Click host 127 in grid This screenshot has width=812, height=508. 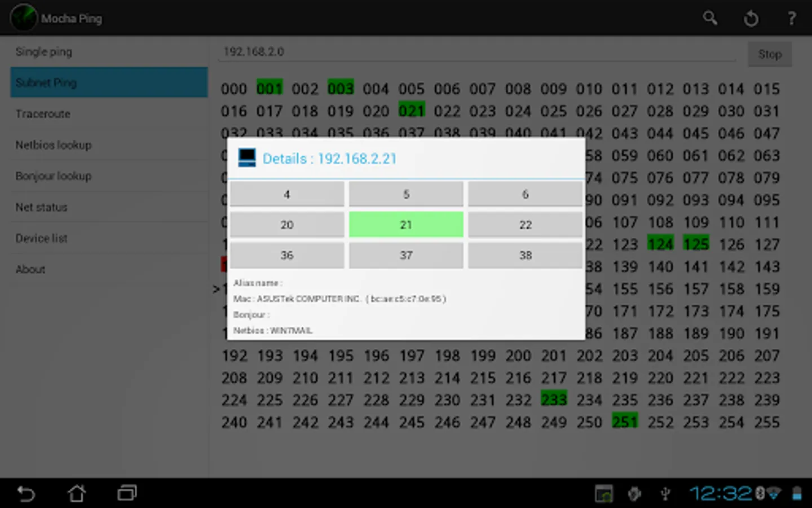pyautogui.click(x=767, y=244)
